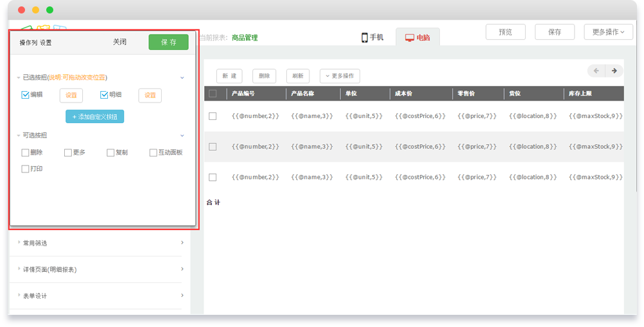Uncheck the 编辑 checkbox
644x327 pixels.
pyautogui.click(x=26, y=95)
